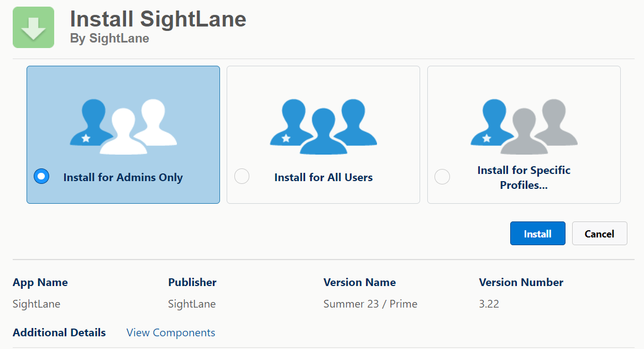Click the Install for Specific Profiles label

tap(523, 178)
